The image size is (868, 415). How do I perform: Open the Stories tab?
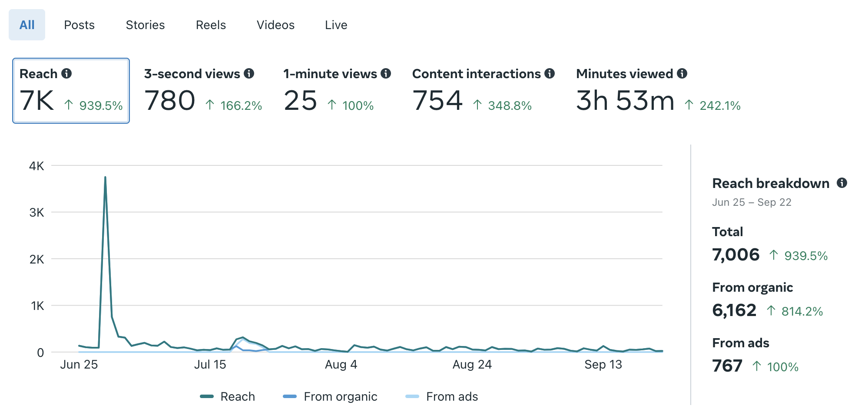click(145, 25)
